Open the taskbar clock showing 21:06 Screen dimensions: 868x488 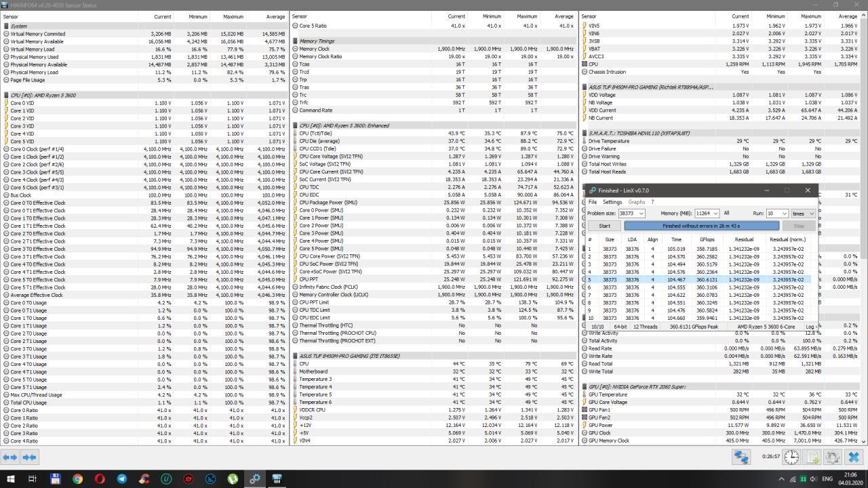click(x=850, y=479)
